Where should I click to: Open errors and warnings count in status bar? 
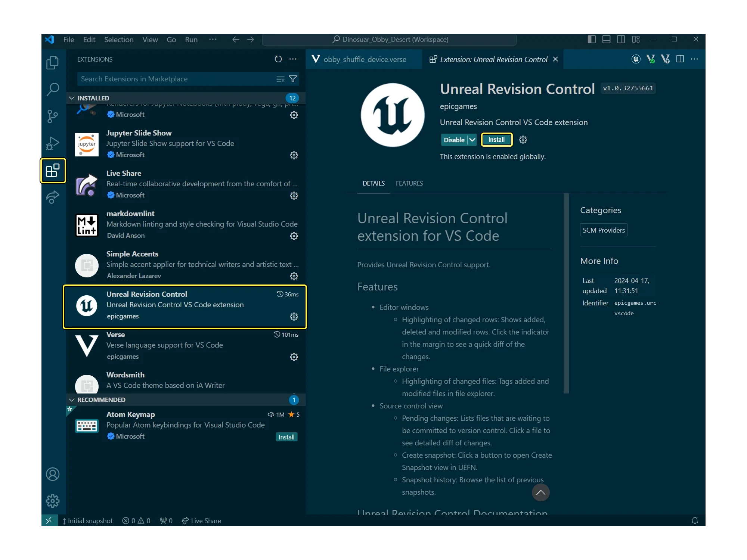[x=136, y=520]
